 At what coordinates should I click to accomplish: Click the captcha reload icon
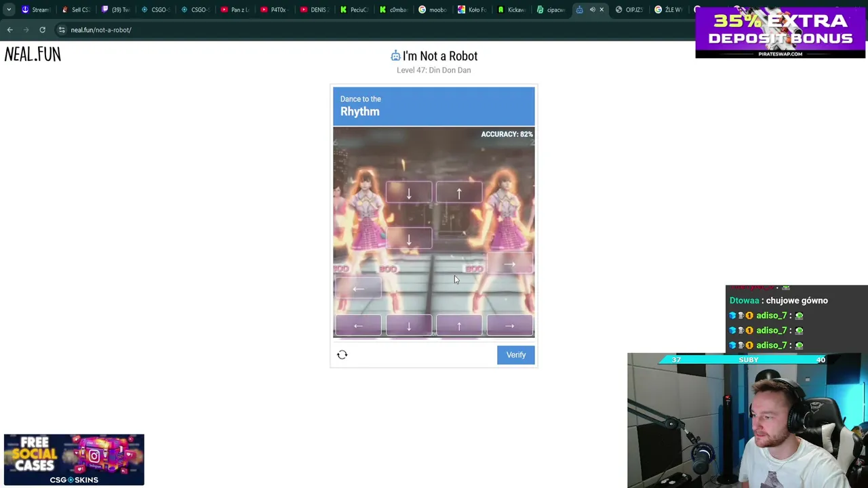(x=342, y=354)
